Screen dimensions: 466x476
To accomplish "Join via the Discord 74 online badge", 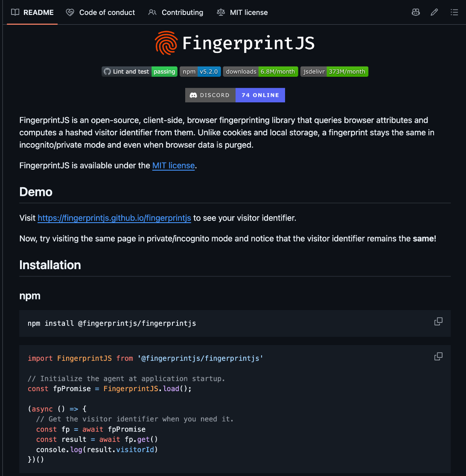I will point(235,95).
